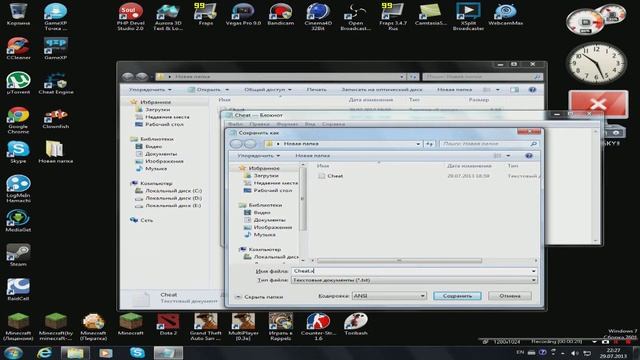
Task: Click Новая папка in the Explorer toolbar
Action: [455, 89]
